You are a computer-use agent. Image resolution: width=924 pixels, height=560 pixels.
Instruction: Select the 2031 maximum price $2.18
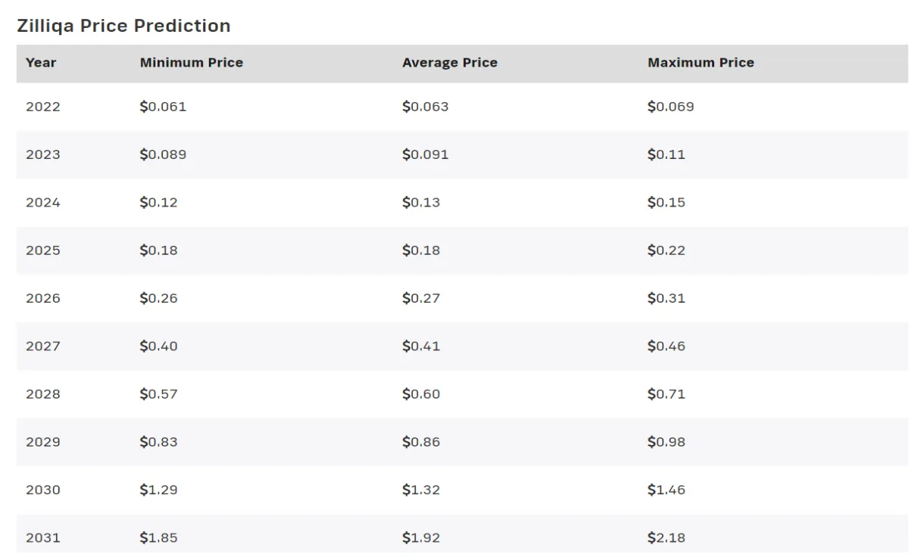click(666, 538)
